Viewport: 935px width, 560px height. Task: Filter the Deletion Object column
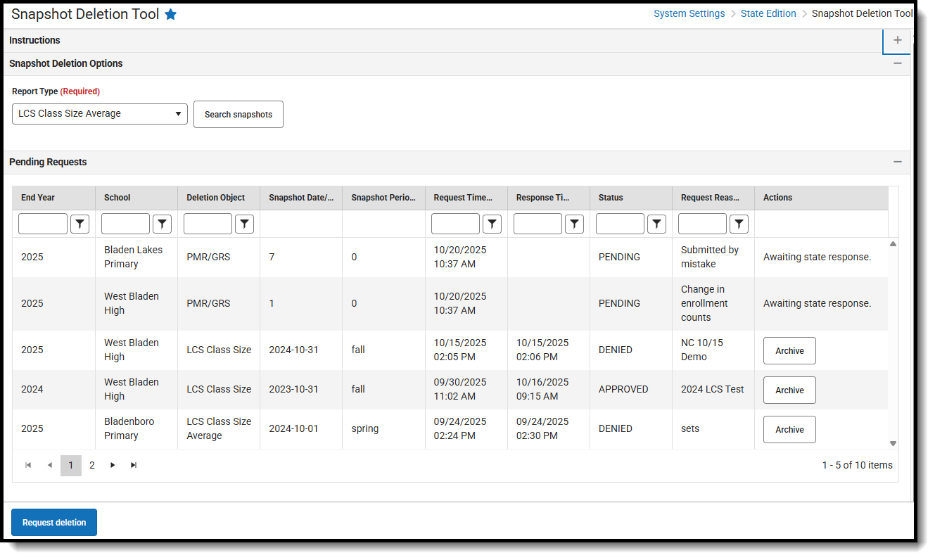click(x=244, y=223)
